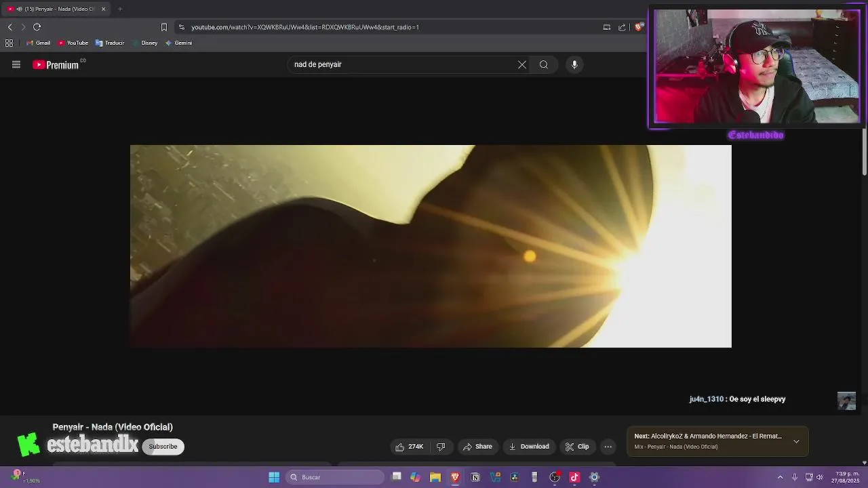
Task: Open picture-in-picture icon in address bar
Action: pos(607,27)
